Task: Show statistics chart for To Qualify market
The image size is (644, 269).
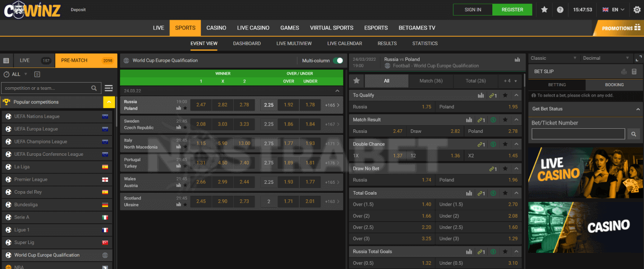Action: pyautogui.click(x=481, y=96)
